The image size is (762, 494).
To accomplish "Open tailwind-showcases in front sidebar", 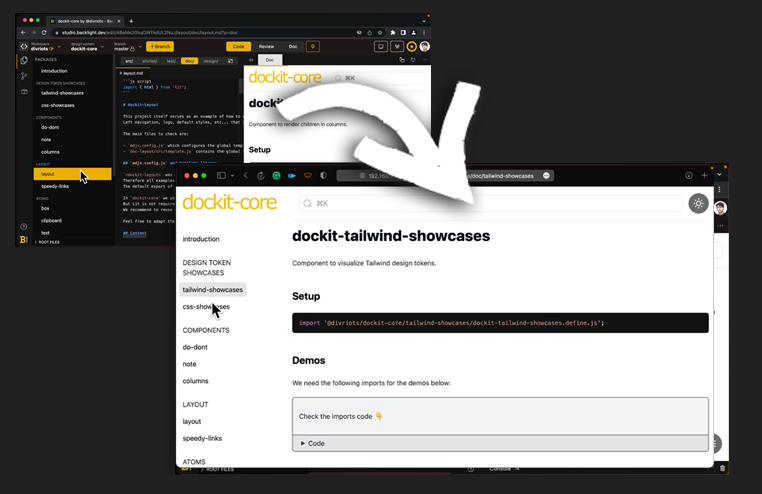I will click(x=212, y=289).
